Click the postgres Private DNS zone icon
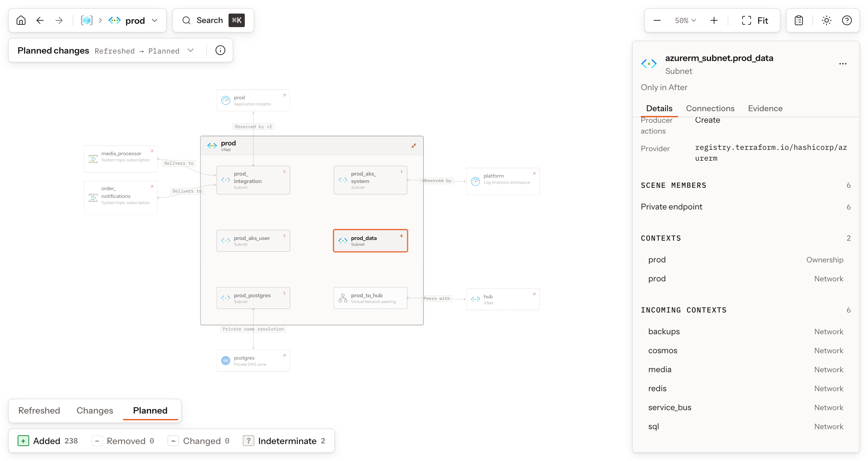Image resolution: width=868 pixels, height=461 pixels. 225,361
